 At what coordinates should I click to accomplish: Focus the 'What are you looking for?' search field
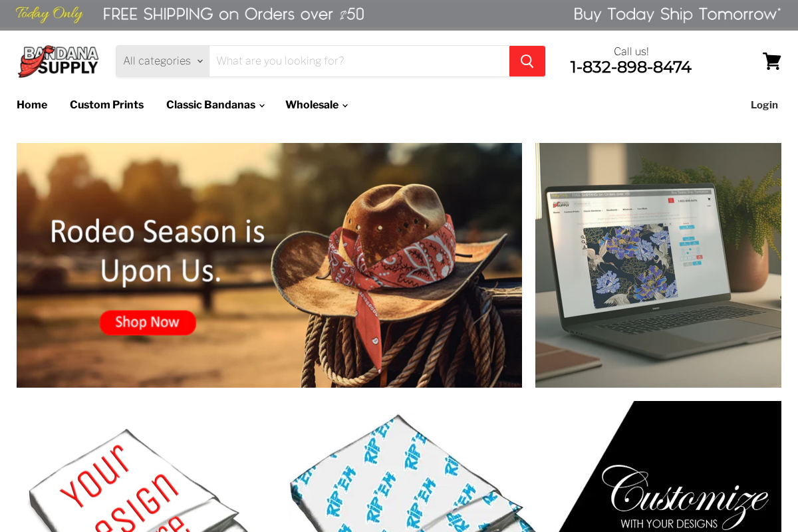359,61
